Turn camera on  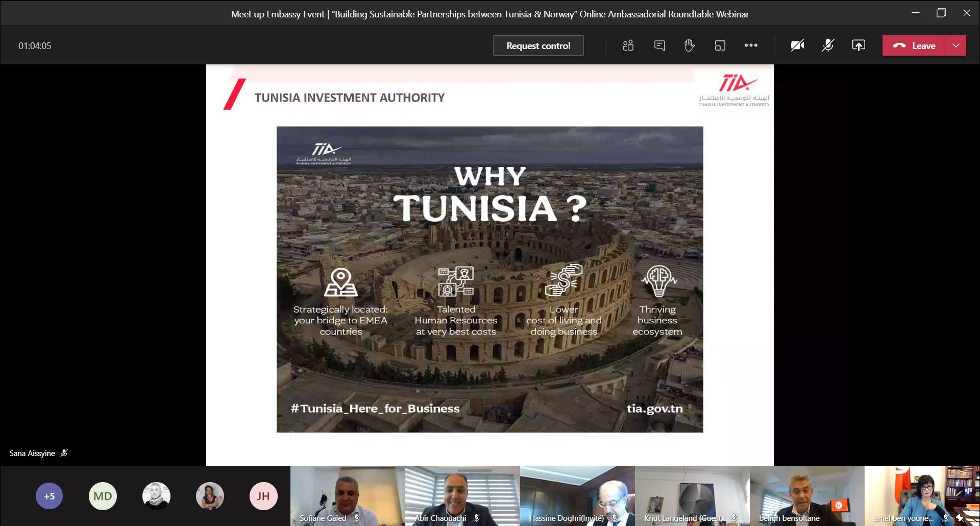tap(797, 45)
